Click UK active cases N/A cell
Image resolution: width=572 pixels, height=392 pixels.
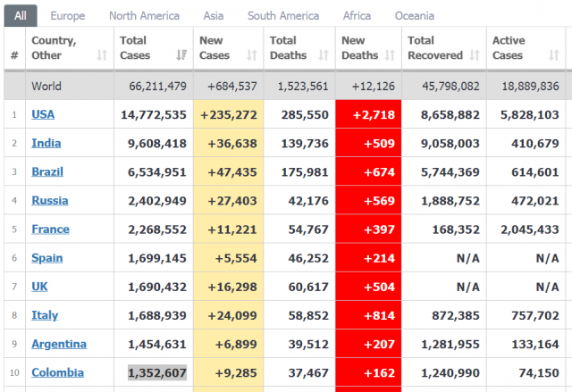click(x=548, y=287)
